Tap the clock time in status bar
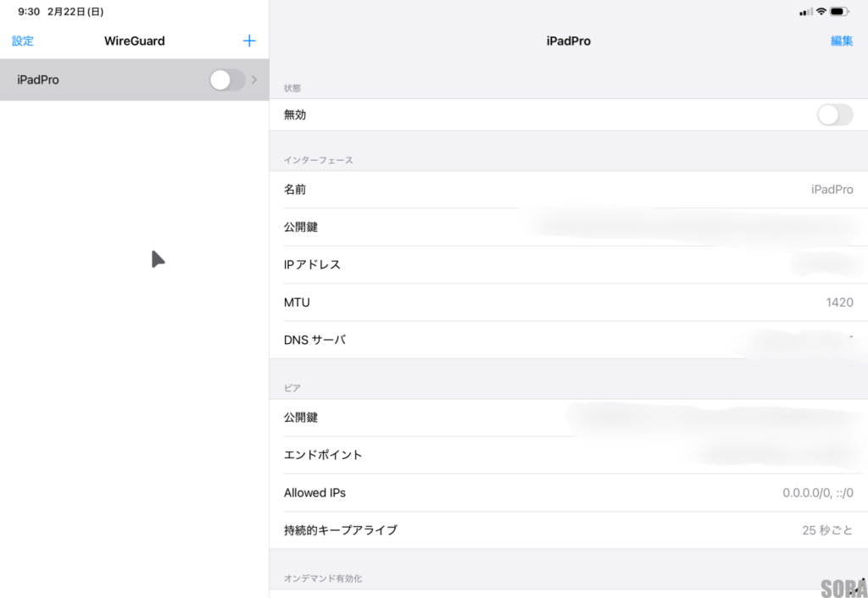The image size is (868, 598). tap(29, 12)
